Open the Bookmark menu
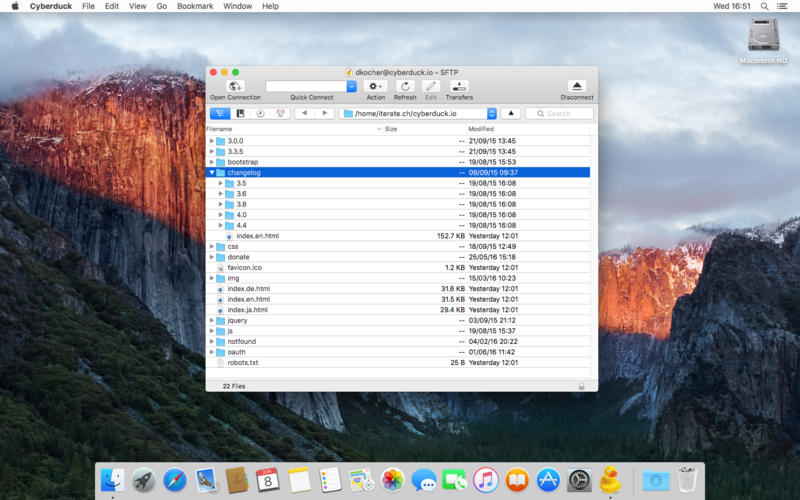Screen dimensions: 800x500 195,6
